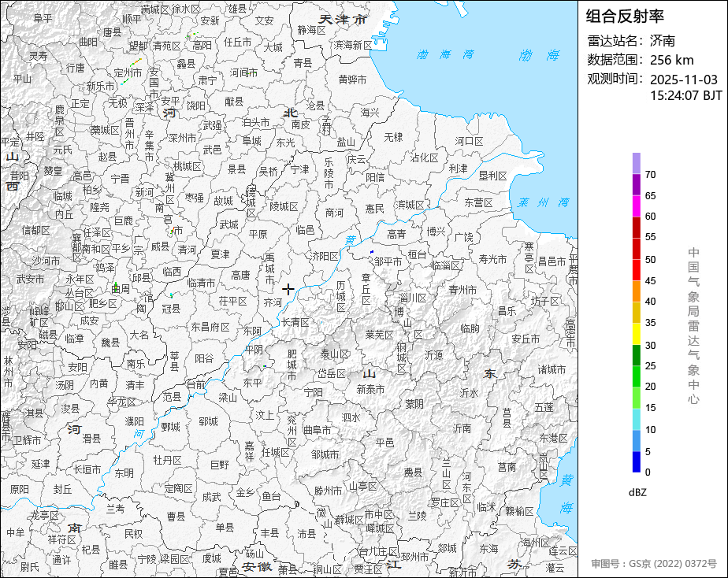The image size is (728, 578).
Task: Click the 牡丹区 map label
Action: (167, 460)
